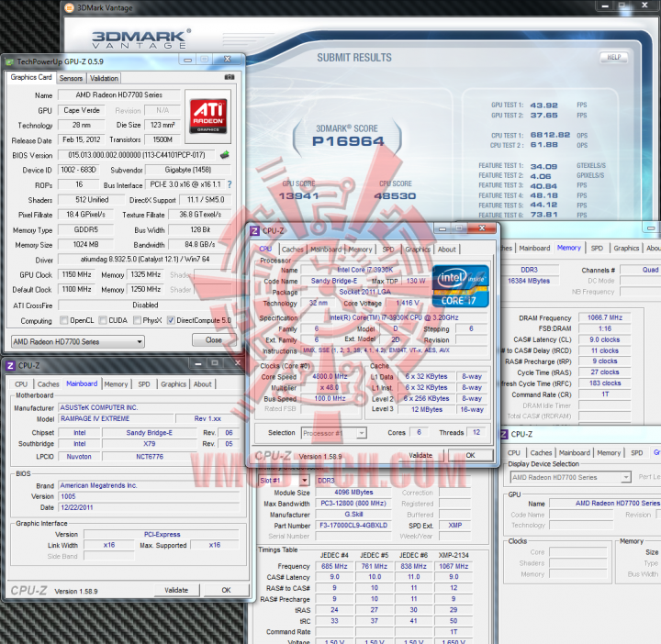This screenshot has height=644, width=661.
Task: Select the Graphics Card tab in GPU-Z
Action: point(31,77)
